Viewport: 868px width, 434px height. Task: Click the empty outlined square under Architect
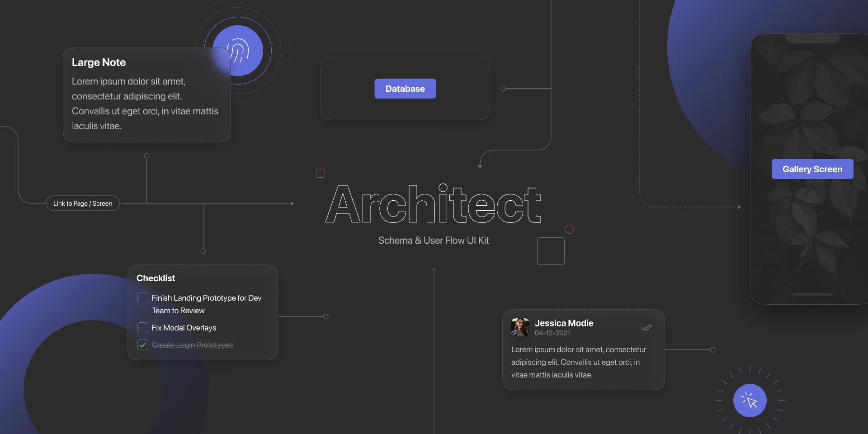551,251
